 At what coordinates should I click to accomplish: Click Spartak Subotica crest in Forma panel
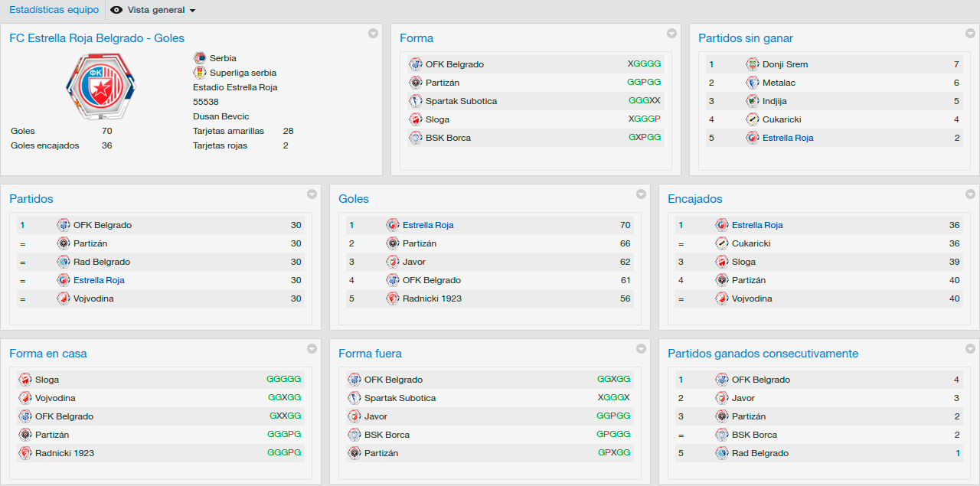(x=416, y=101)
